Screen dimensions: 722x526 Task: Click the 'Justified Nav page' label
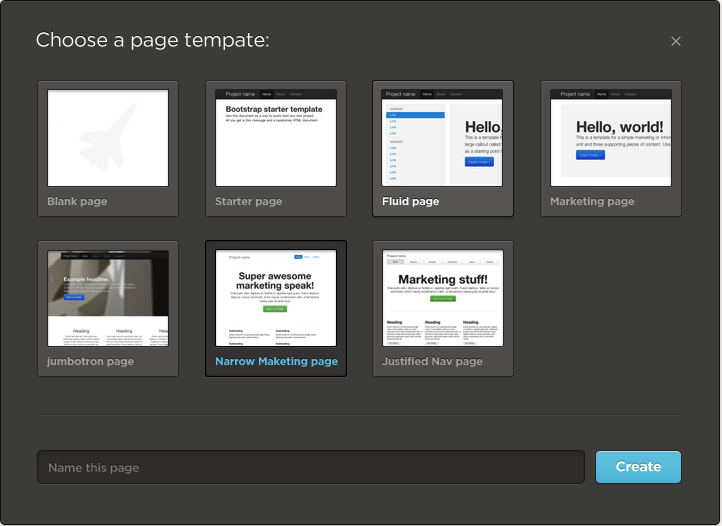432,362
